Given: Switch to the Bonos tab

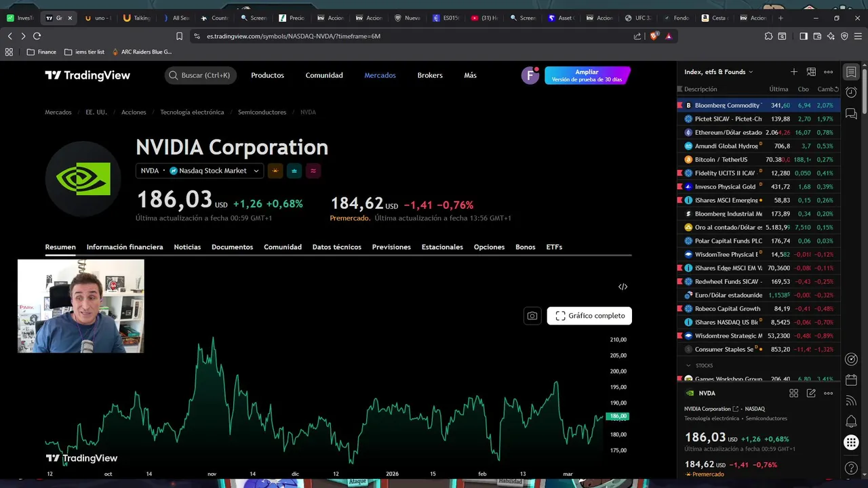Looking at the screenshot, I should pos(525,247).
